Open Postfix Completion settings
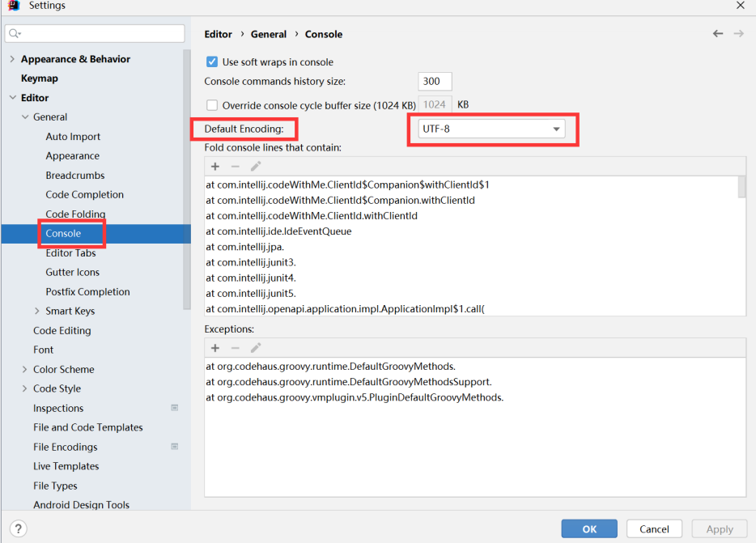Screen dimensions: 756x543 click(87, 292)
